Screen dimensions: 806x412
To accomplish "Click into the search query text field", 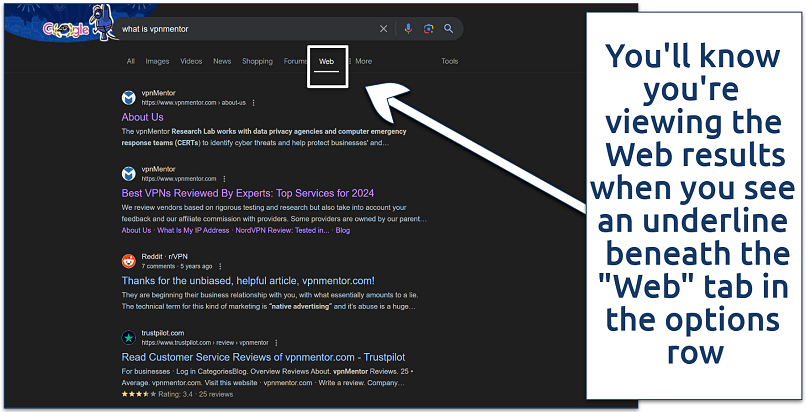I will tap(240, 29).
